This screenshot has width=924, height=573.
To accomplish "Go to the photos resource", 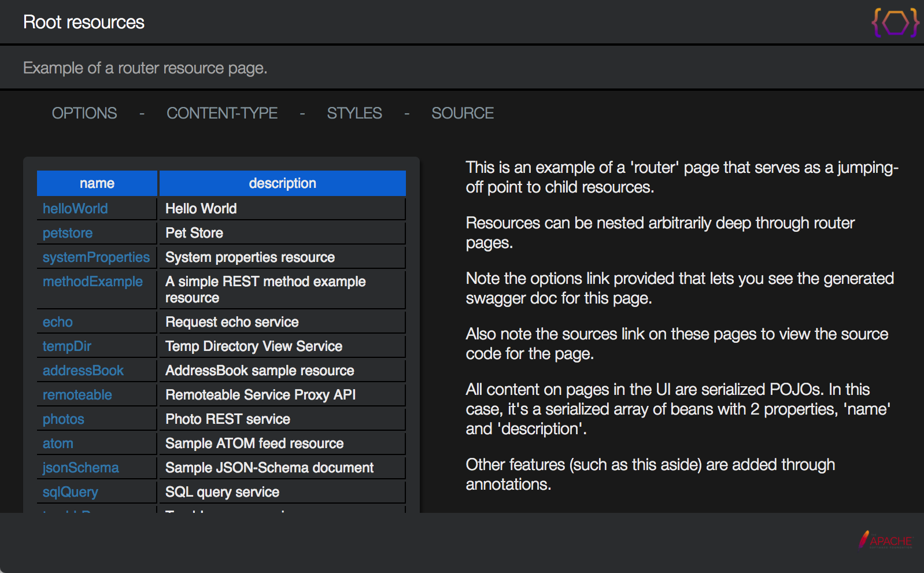I will [64, 419].
